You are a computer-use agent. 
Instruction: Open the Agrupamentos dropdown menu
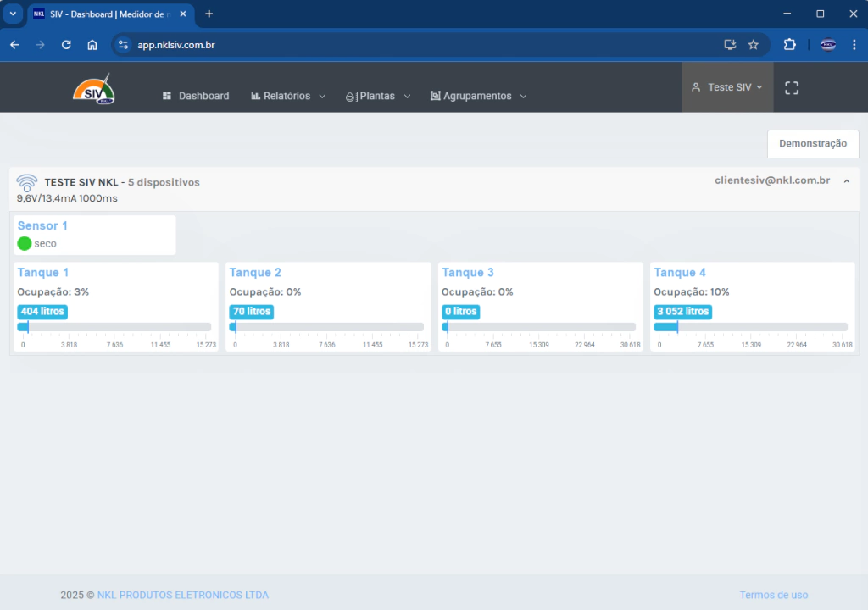pos(478,97)
